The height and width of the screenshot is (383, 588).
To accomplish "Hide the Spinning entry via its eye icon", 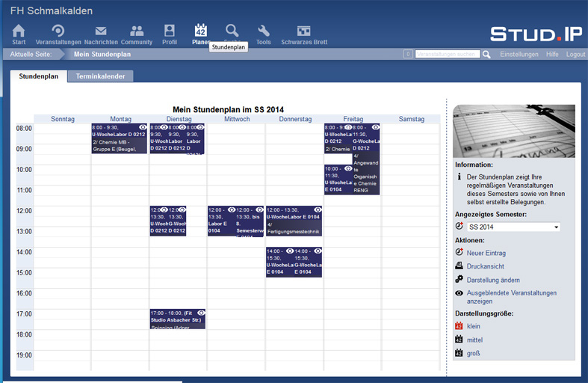I will [201, 313].
